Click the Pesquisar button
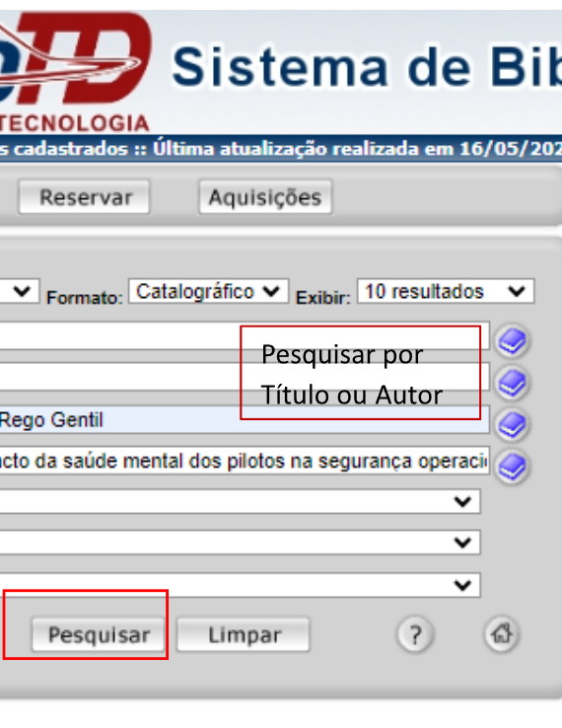Image resolution: width=562 pixels, height=728 pixels. click(99, 634)
